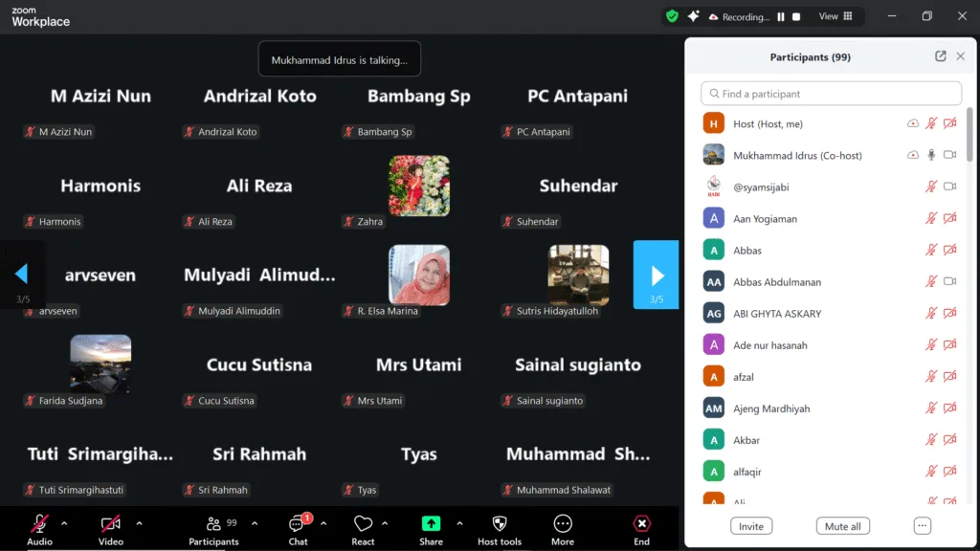Click the React heart icon
This screenshot has height=551, width=980.
point(363,524)
